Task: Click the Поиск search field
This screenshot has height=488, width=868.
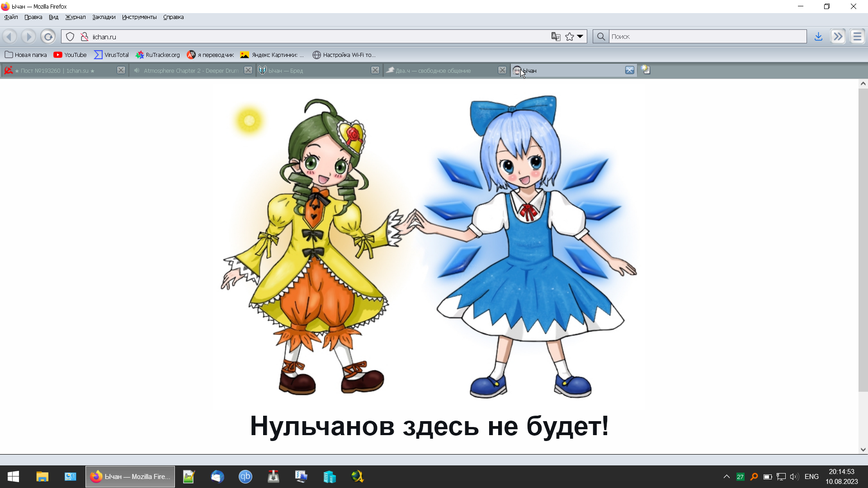Action: pos(708,37)
